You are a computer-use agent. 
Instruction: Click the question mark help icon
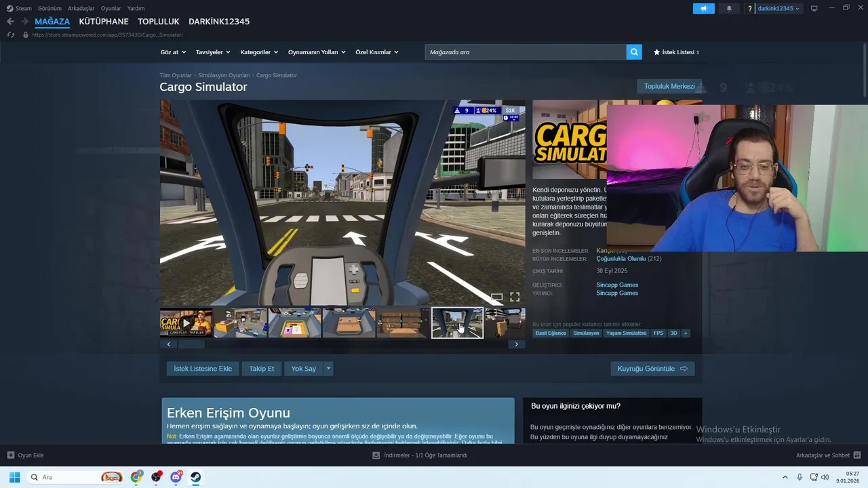pyautogui.click(x=749, y=8)
